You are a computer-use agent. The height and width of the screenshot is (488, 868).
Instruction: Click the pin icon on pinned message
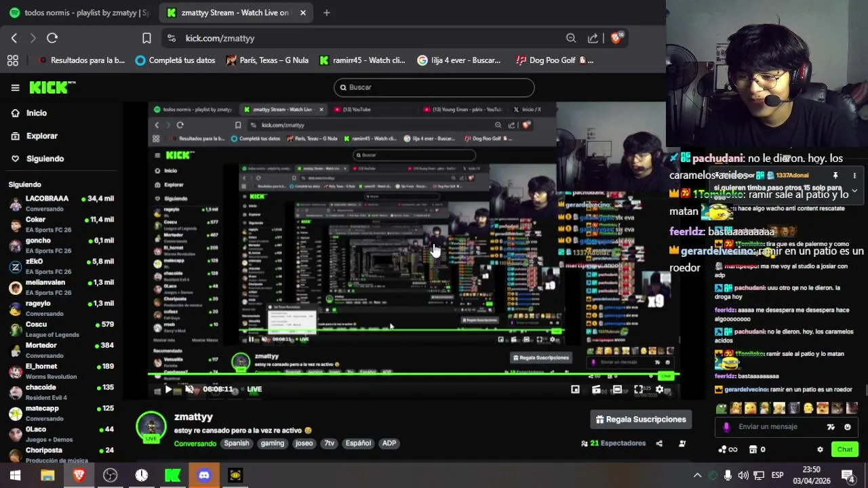[835, 176]
